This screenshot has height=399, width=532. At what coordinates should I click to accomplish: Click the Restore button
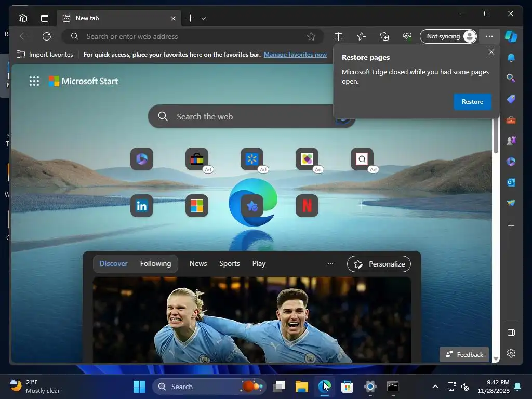tap(472, 102)
